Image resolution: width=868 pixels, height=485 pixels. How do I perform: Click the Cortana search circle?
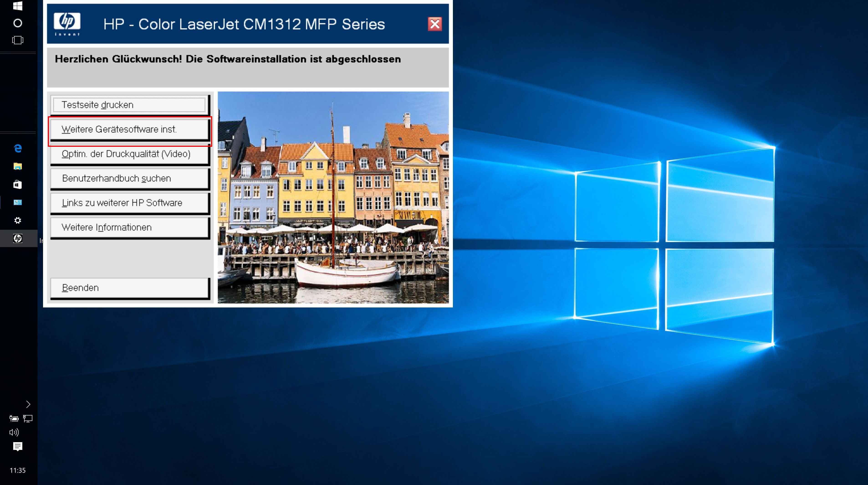pos(18,23)
